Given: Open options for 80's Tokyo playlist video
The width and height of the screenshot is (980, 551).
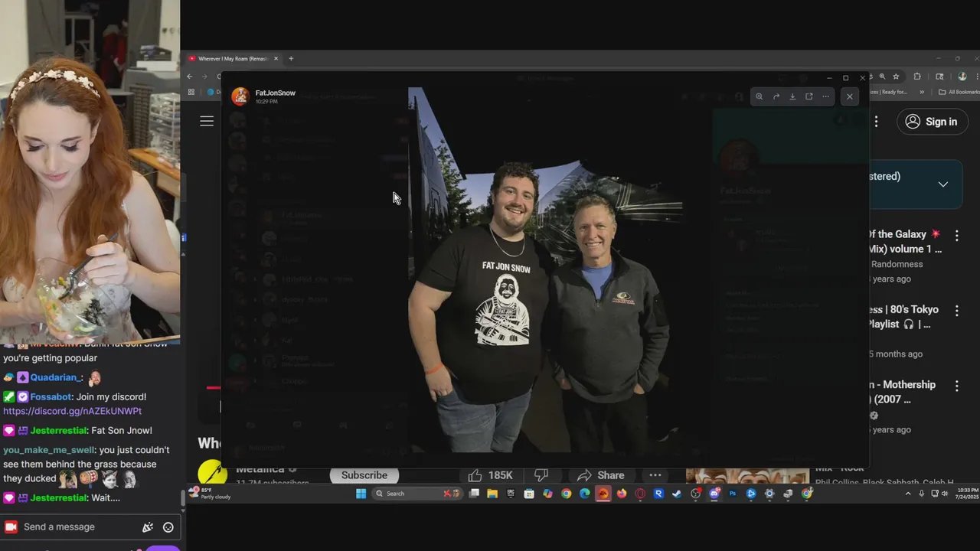Looking at the screenshot, I should 956,311.
